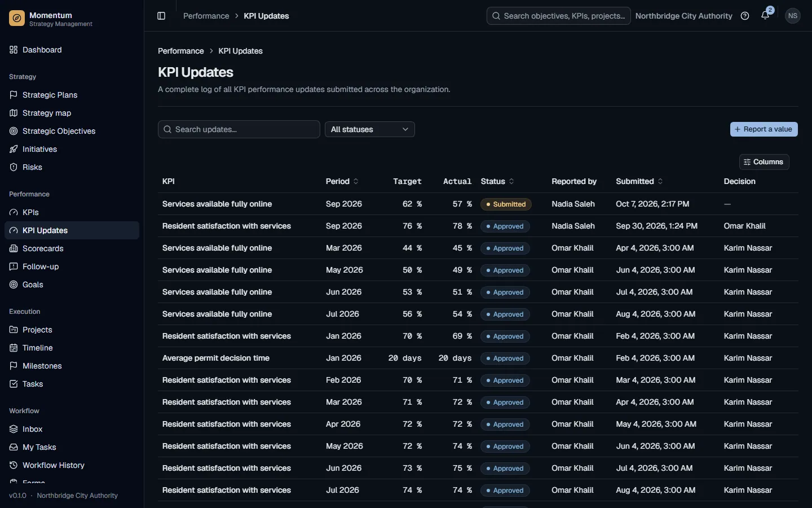Click Omar Khalil in the Decision column
812x508 pixels.
744,226
